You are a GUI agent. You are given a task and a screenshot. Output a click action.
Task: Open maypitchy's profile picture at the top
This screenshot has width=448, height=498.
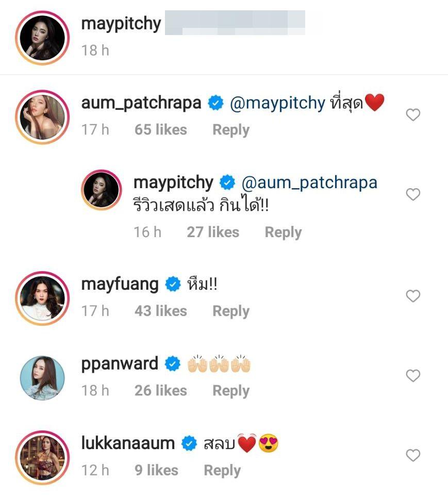pos(42,36)
